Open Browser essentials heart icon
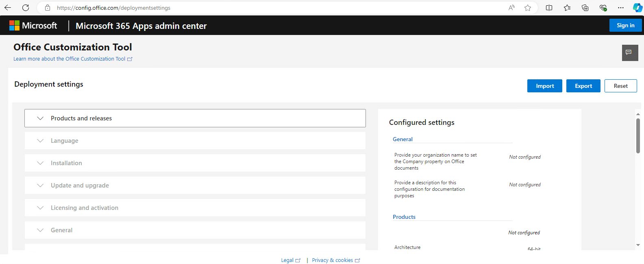644x264 pixels. pos(603,8)
